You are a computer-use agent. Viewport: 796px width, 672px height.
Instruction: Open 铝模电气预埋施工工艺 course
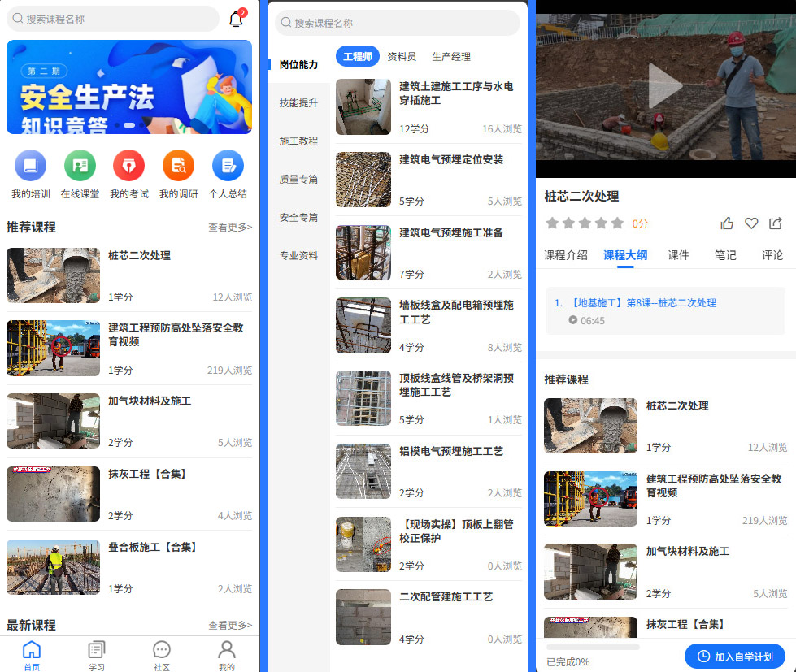point(451,452)
